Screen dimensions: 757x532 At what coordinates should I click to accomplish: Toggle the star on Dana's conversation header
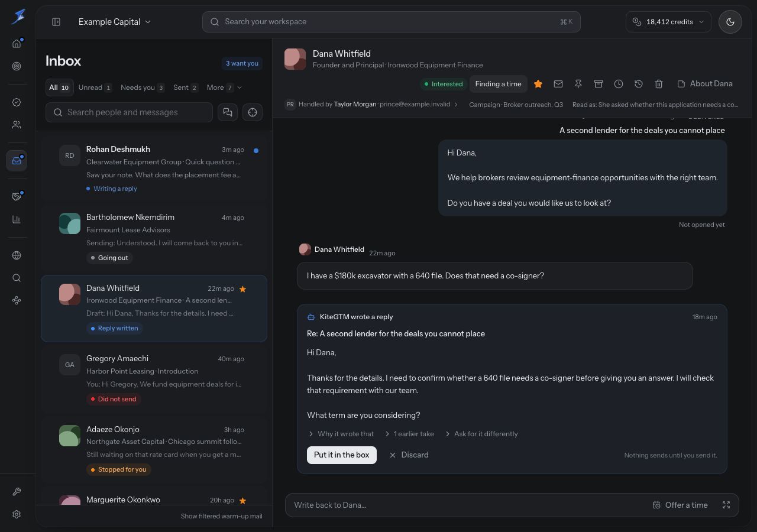pos(538,84)
